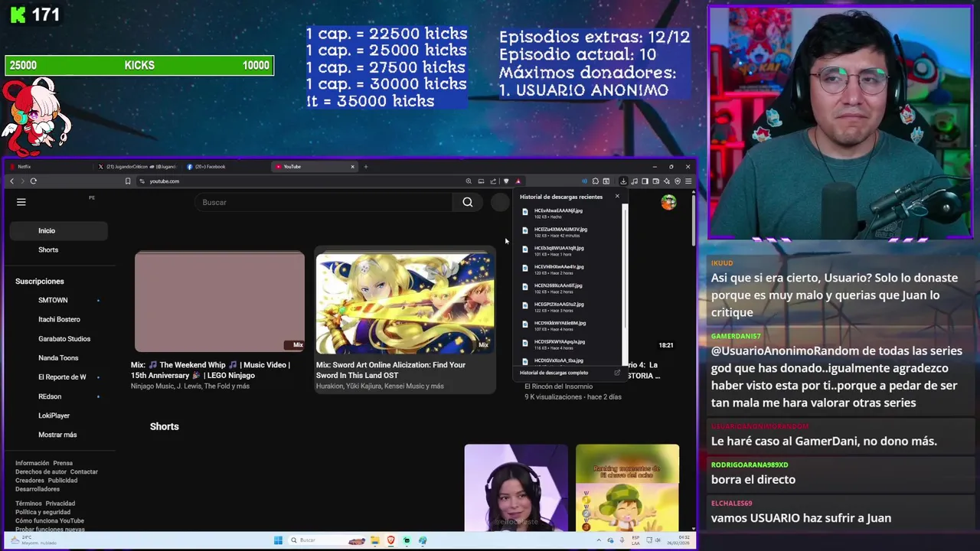980x551 pixels.
Task: Open the Brave Wallet toolbar icon
Action: [x=656, y=181]
